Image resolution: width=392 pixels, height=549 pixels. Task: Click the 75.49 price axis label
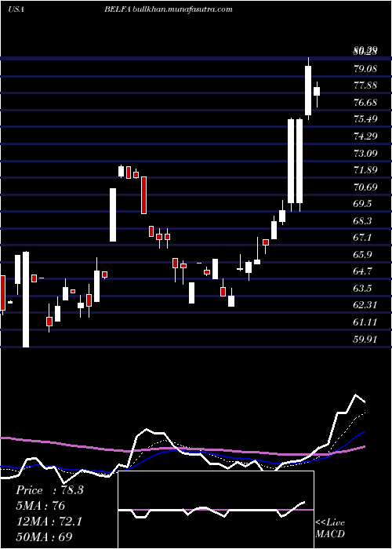click(x=365, y=119)
